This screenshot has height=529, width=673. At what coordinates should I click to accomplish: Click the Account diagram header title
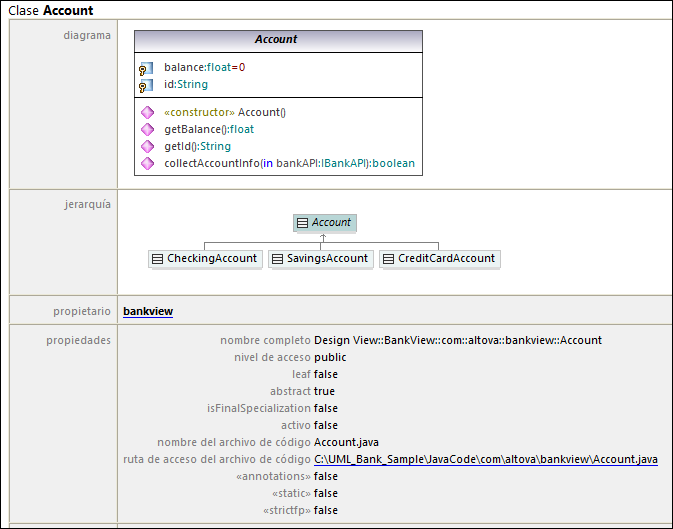pos(277,40)
